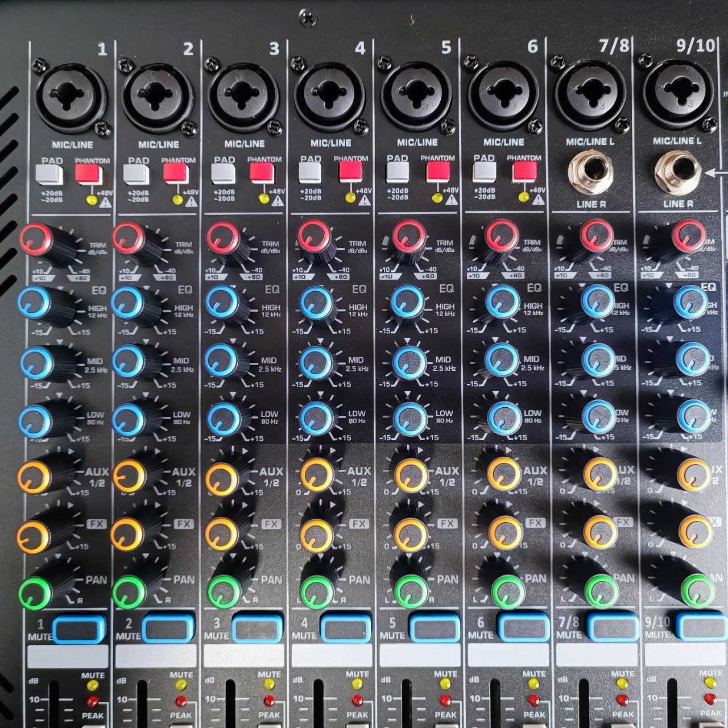Click channel 6 LOW EQ knob
Image resolution: width=728 pixels, height=728 pixels.
(x=503, y=417)
